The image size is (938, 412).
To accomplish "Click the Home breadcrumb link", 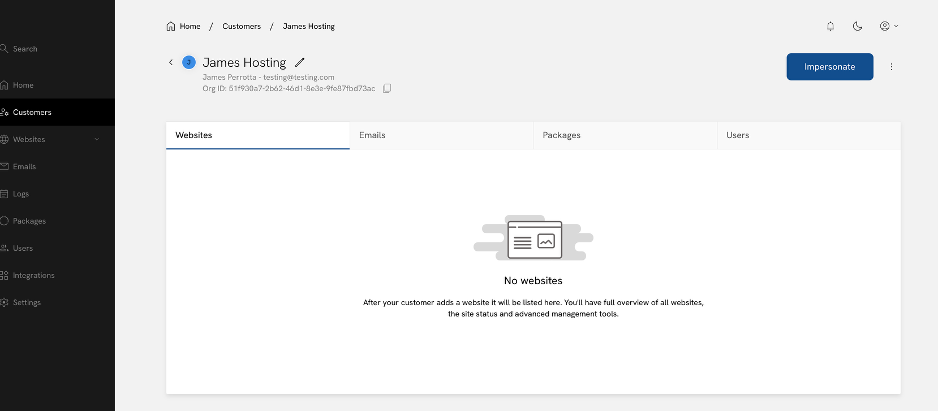I will (x=190, y=26).
